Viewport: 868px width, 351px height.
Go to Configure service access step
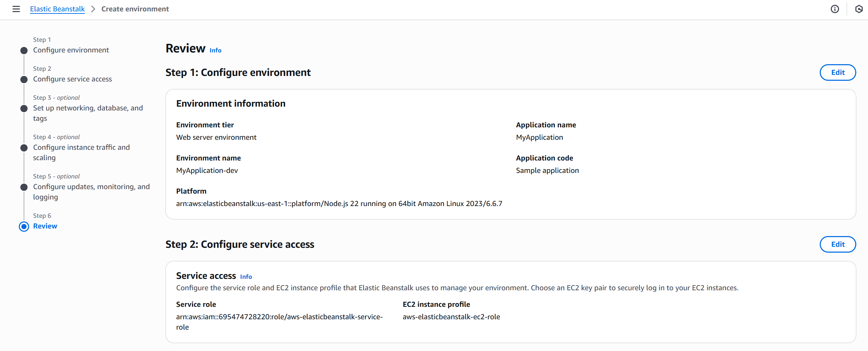(x=72, y=79)
